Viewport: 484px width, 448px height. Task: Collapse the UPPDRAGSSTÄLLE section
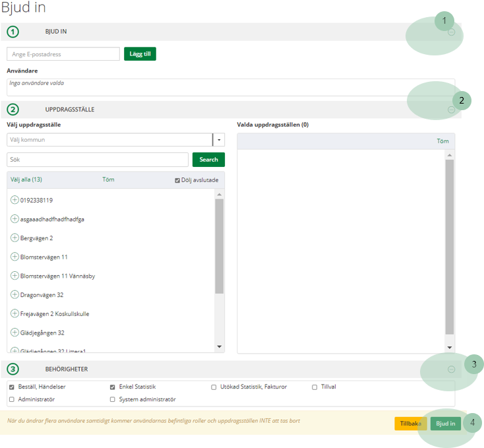[x=451, y=110]
